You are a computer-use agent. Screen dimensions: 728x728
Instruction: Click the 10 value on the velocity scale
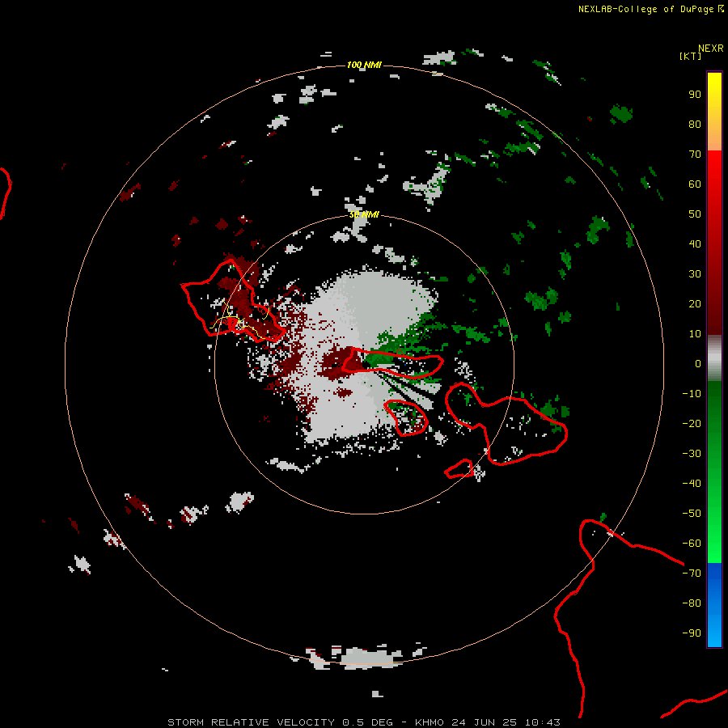695,334
